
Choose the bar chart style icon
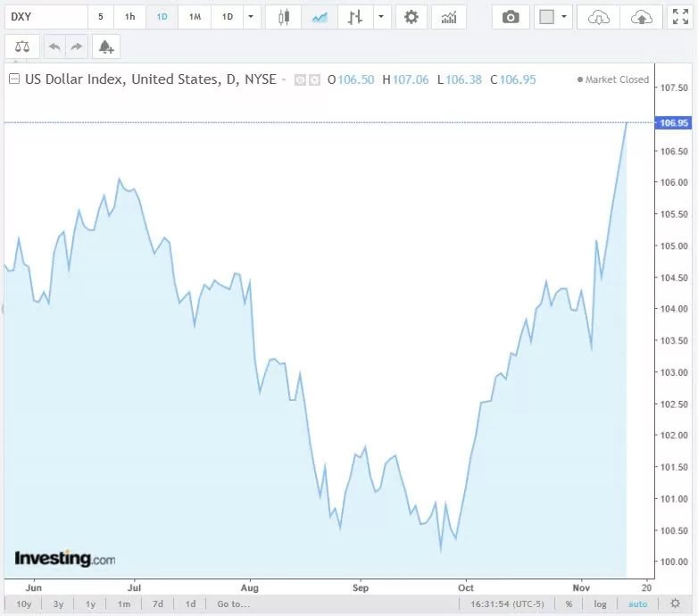pyautogui.click(x=354, y=17)
